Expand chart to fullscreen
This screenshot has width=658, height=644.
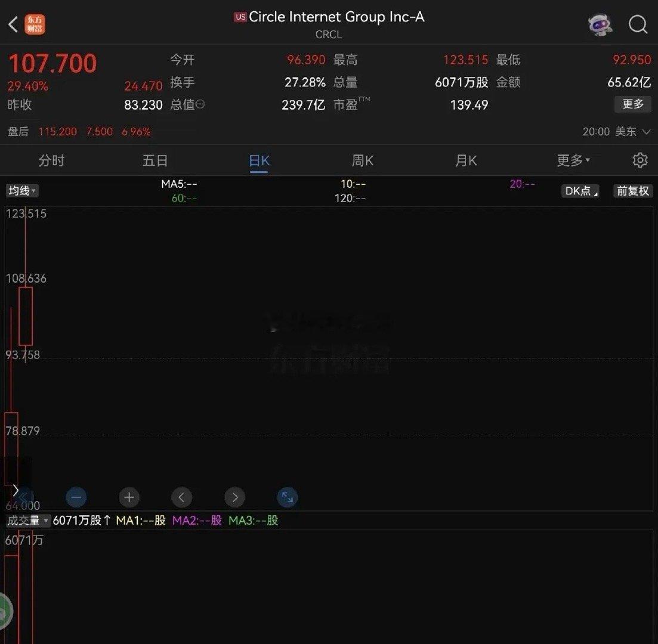pyautogui.click(x=288, y=497)
